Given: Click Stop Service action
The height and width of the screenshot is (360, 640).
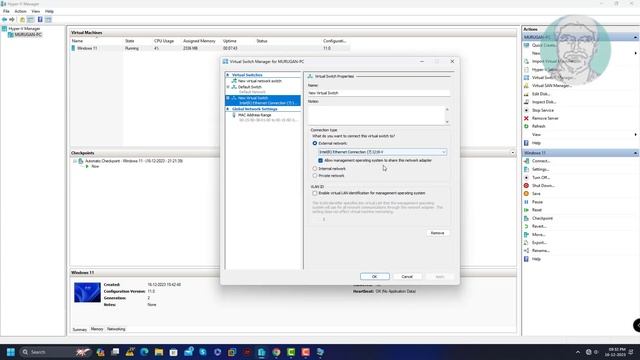Looking at the screenshot, I should coord(542,110).
